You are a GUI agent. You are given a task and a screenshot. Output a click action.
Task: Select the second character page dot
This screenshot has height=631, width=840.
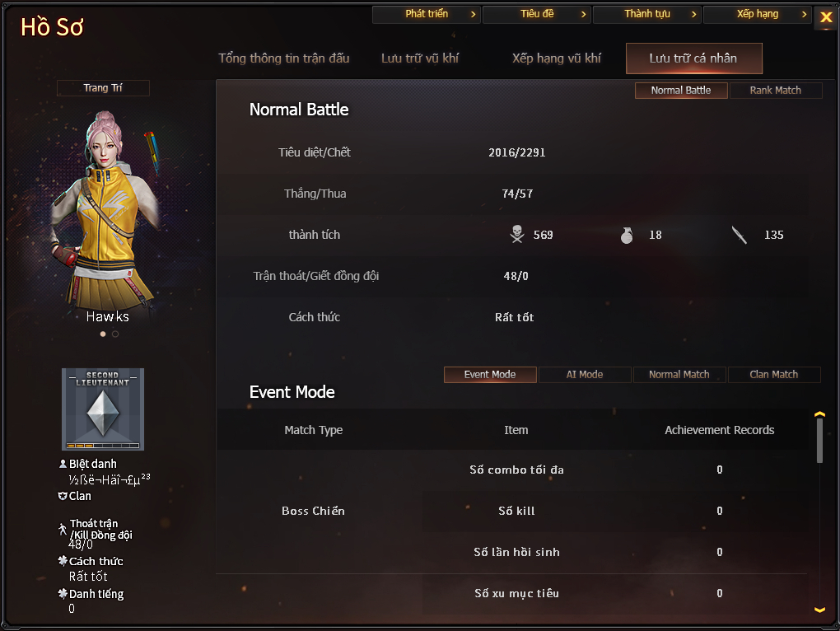pos(115,334)
